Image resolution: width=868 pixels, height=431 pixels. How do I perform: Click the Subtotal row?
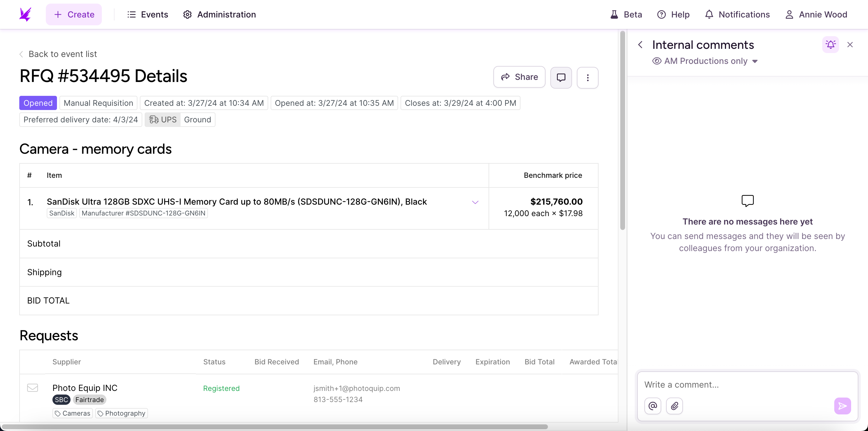309,244
